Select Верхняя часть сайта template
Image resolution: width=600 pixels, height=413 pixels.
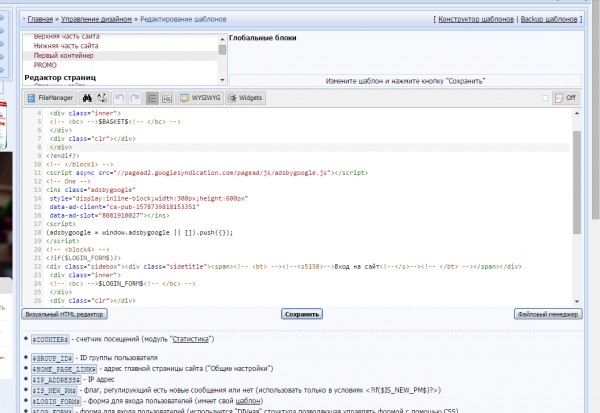tap(67, 36)
